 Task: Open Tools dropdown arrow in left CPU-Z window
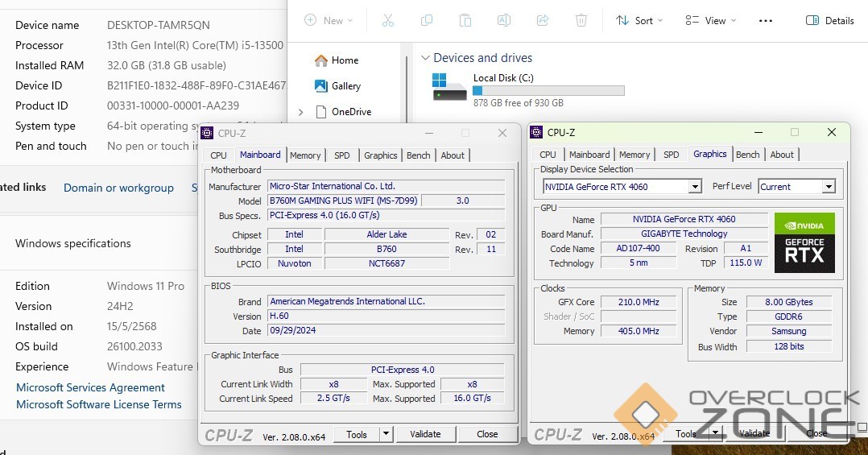coord(386,435)
